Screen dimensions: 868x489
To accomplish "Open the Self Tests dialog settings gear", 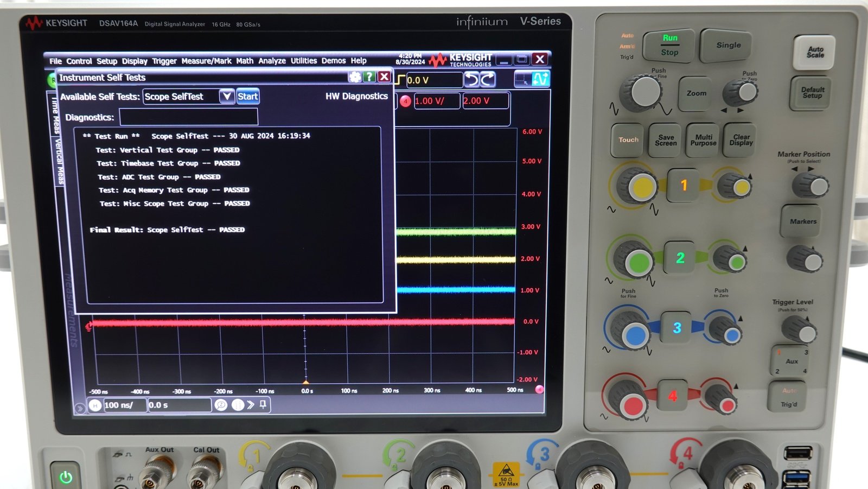I will 355,77.
